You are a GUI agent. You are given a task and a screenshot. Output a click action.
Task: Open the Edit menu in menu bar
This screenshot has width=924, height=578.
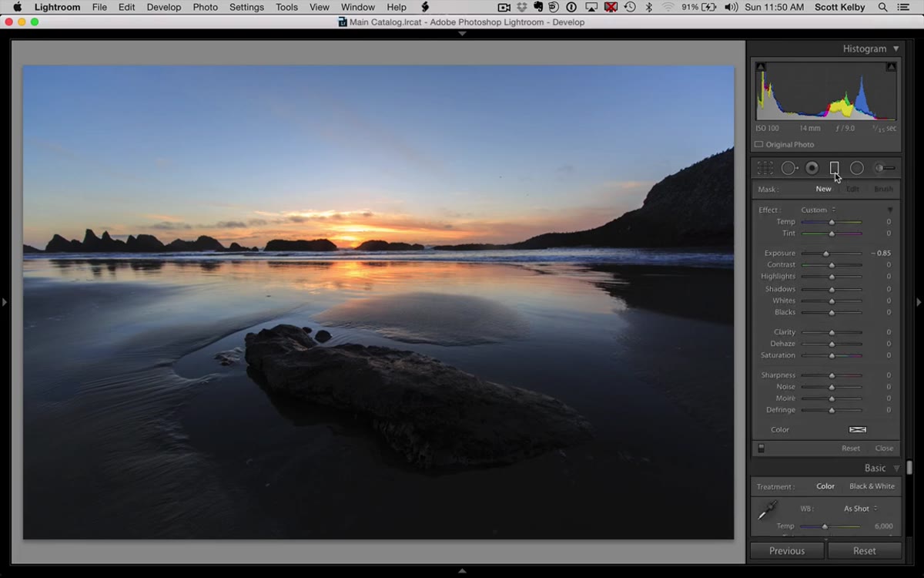(127, 7)
